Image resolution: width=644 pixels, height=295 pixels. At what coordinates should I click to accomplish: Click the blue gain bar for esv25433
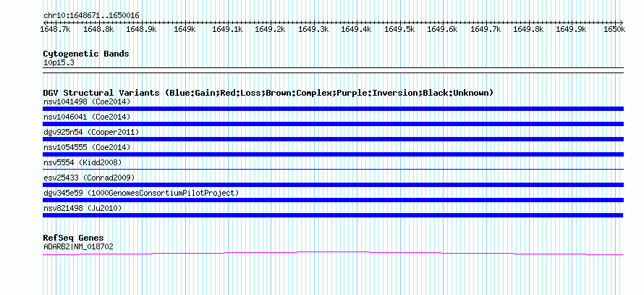tap(333, 185)
